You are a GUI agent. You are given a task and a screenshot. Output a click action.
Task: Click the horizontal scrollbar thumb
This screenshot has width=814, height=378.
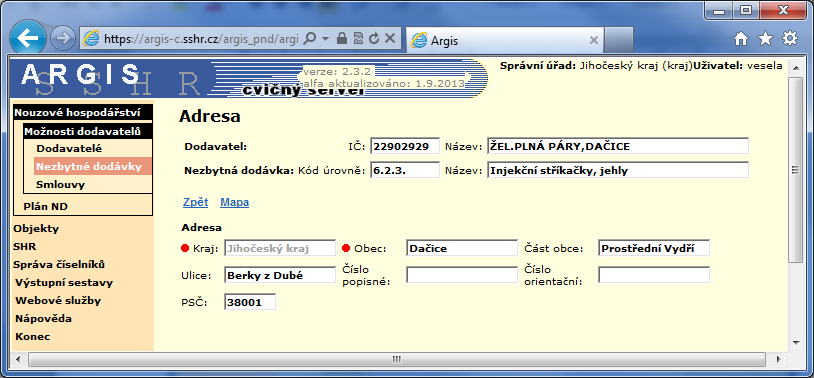(397, 359)
